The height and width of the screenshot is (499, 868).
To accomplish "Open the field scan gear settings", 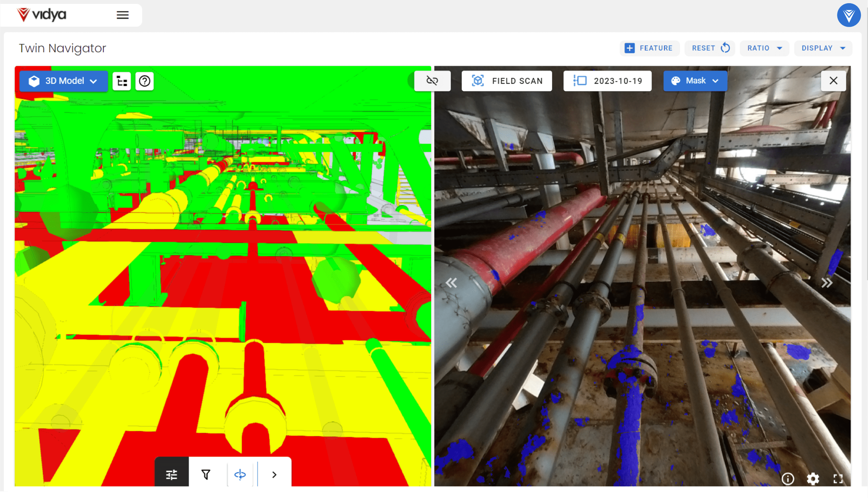I will coord(813,479).
